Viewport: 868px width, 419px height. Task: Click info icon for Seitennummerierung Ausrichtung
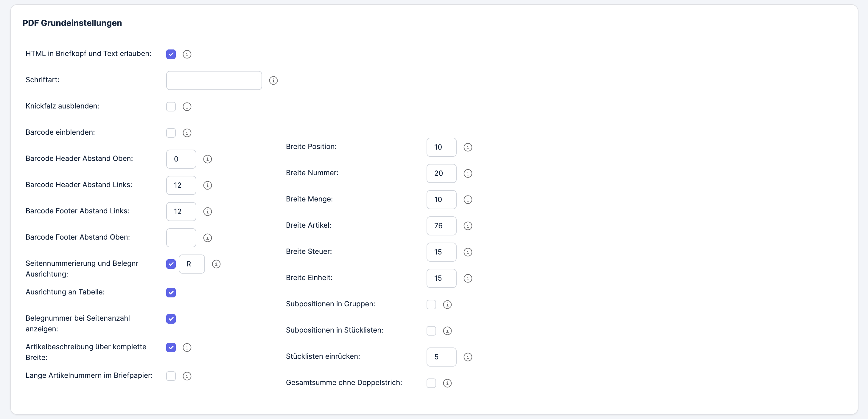pos(216,264)
